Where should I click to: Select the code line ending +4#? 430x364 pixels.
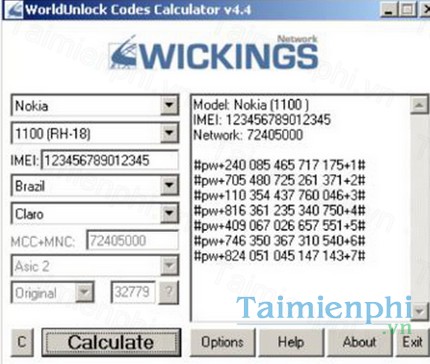click(x=279, y=211)
